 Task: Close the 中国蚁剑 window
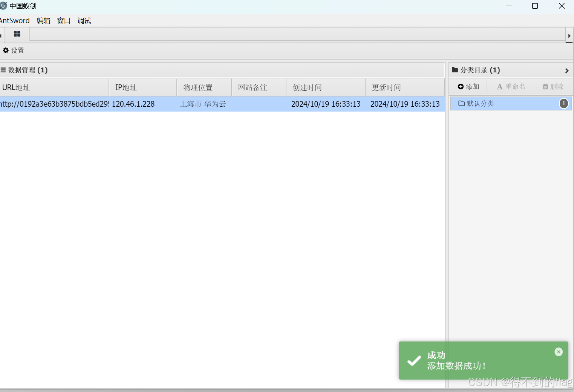click(562, 6)
